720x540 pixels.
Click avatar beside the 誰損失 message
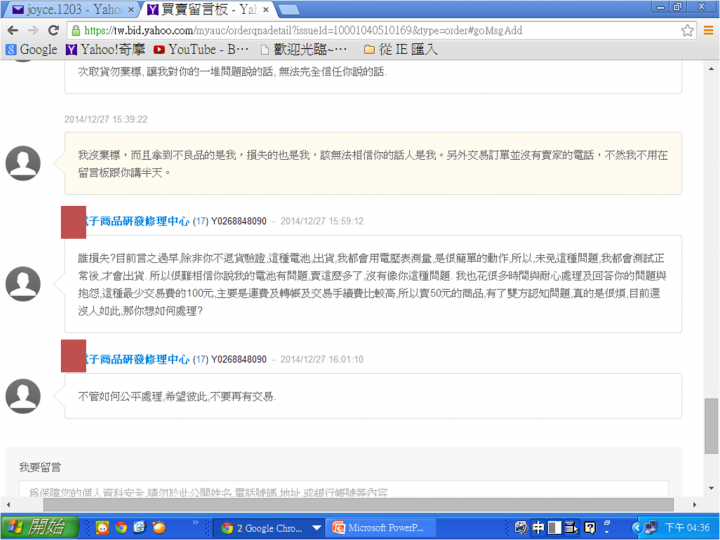pyautogui.click(x=23, y=284)
